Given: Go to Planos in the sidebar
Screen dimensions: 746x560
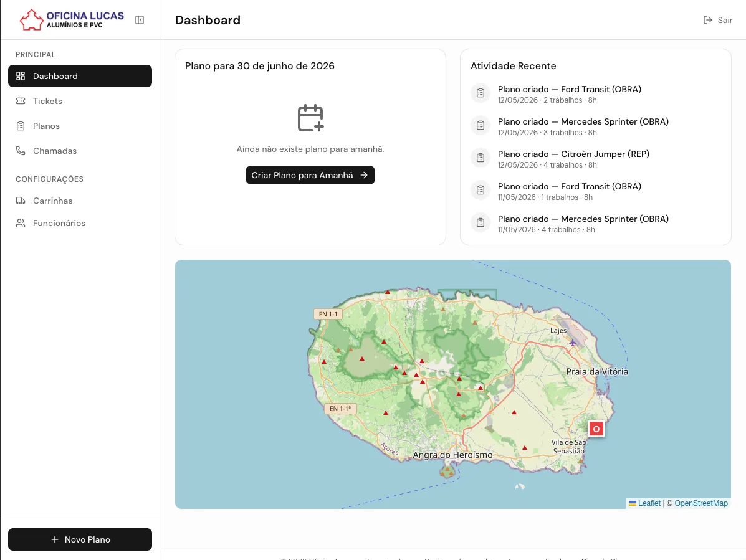Looking at the screenshot, I should (80, 126).
